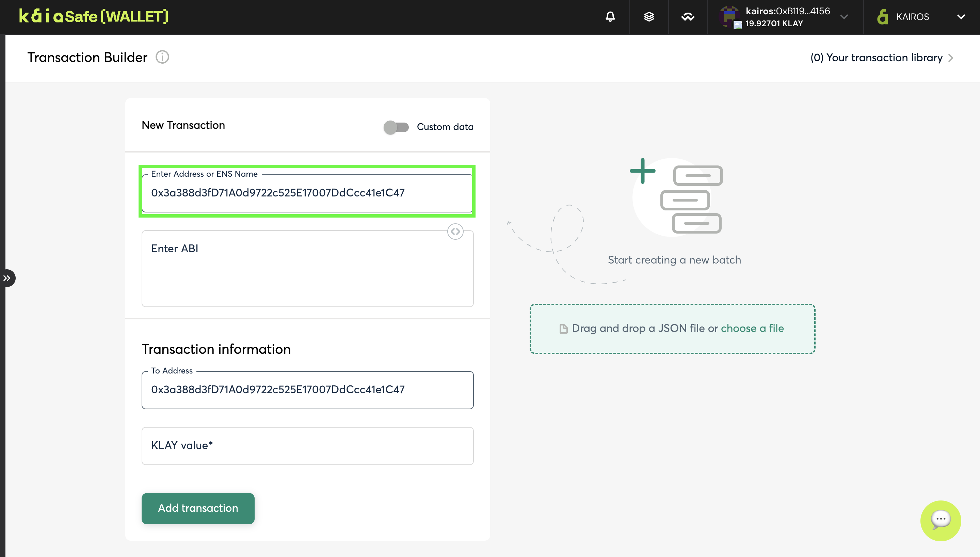Image resolution: width=980 pixels, height=557 pixels.
Task: Expand the kairos account dropdown arrow
Action: tap(844, 17)
